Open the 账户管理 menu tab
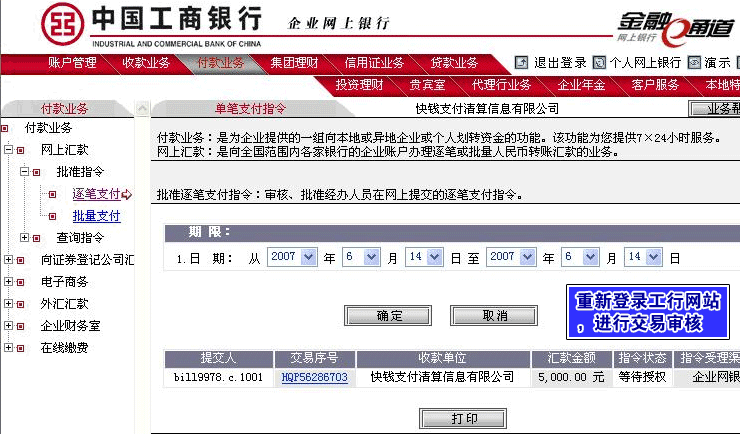This screenshot has height=434, width=740. (72, 63)
